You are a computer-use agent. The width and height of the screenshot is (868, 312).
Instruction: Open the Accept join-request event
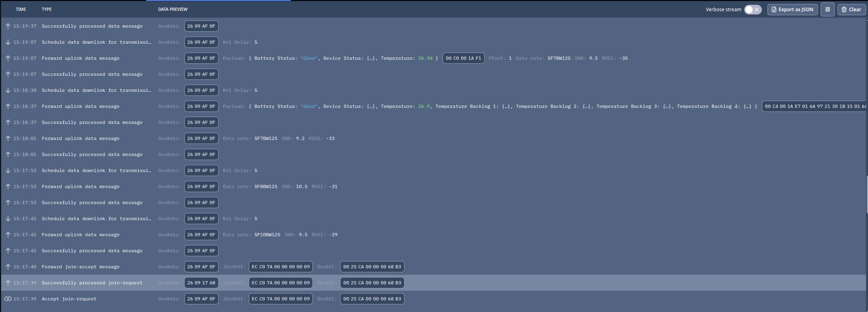pos(434,299)
